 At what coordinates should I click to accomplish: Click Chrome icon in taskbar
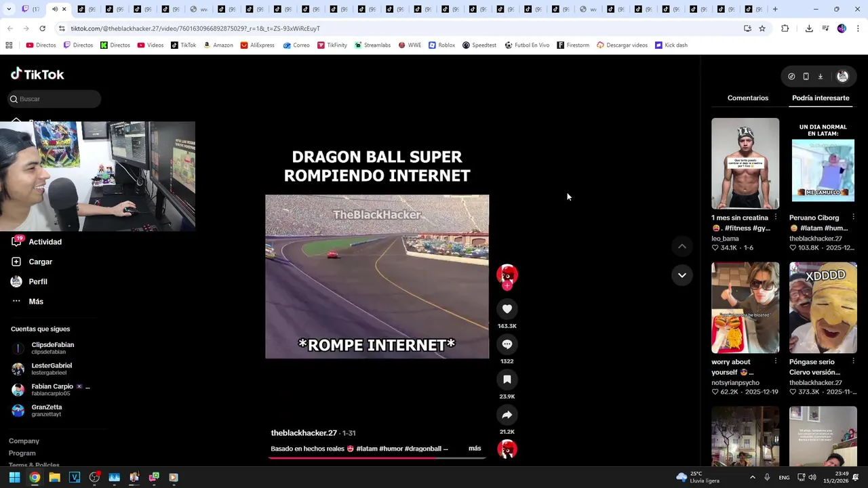coord(35,477)
